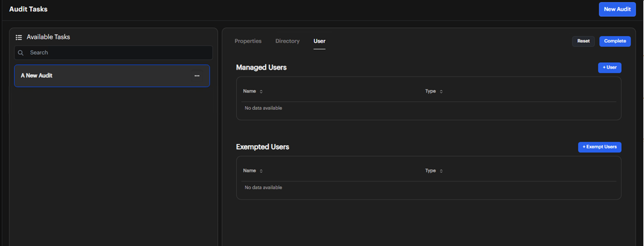Image resolution: width=644 pixels, height=246 pixels.
Task: Switch to the Directory tab
Action: 288,41
